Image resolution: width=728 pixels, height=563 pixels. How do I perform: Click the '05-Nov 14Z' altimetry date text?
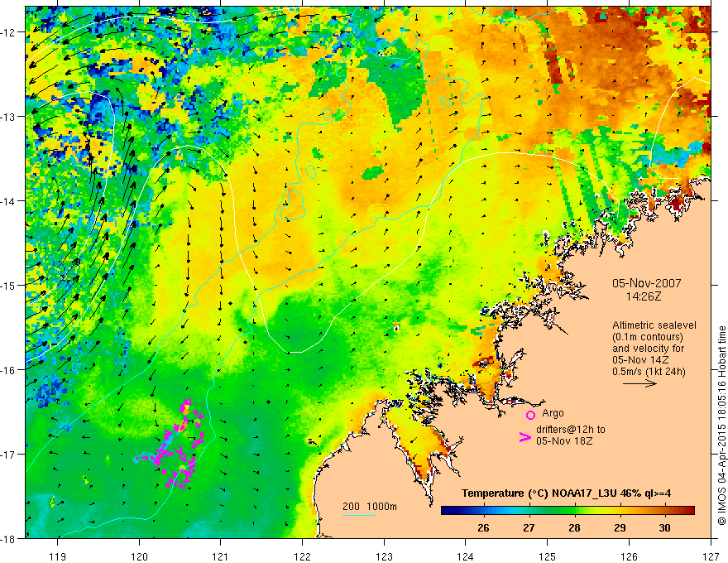[x=639, y=360]
